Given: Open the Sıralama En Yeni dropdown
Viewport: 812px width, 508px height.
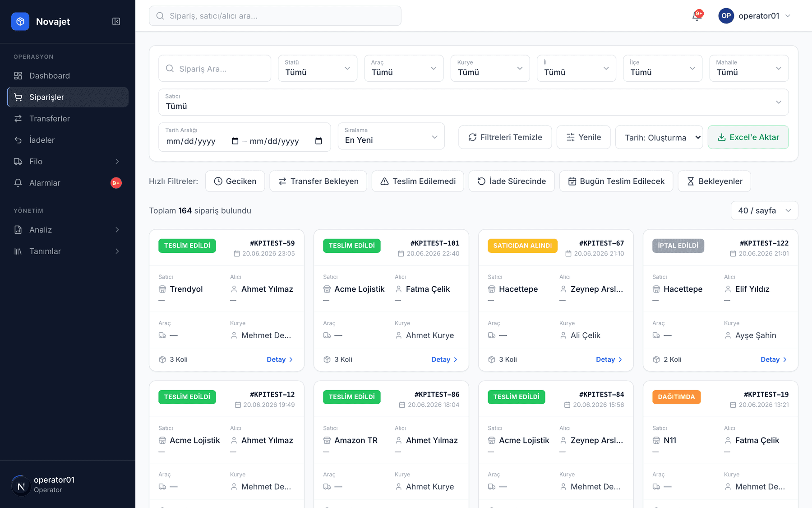Looking at the screenshot, I should 391,136.
